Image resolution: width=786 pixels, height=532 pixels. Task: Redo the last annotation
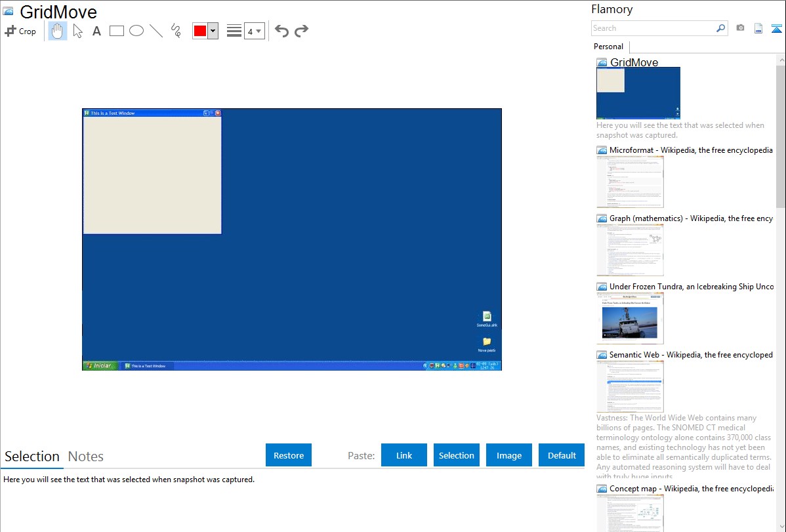click(x=301, y=31)
